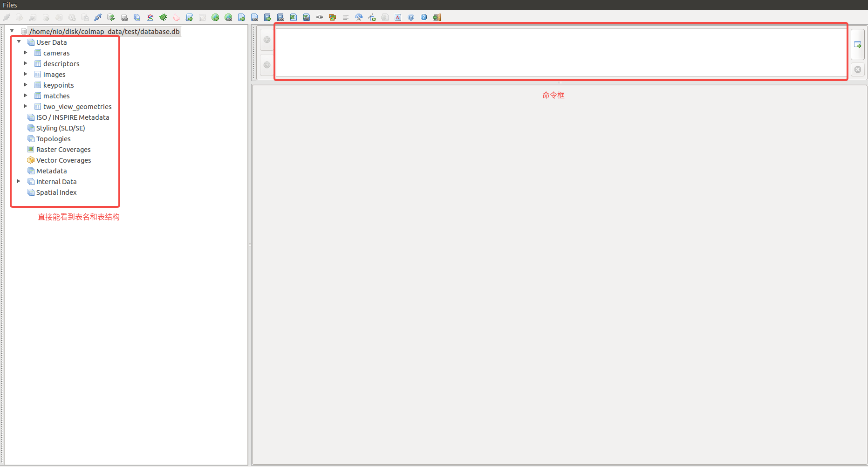Select the Topologies item
This screenshot has width=868, height=467.
(53, 139)
